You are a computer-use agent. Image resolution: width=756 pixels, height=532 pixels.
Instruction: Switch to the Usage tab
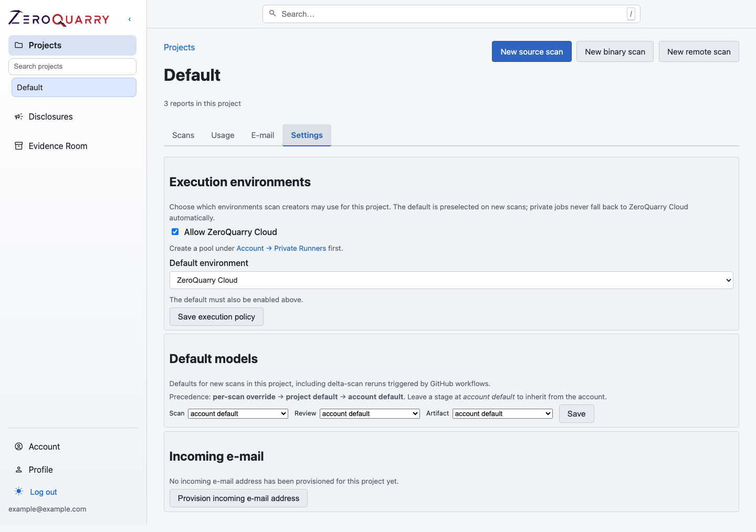[x=223, y=135]
